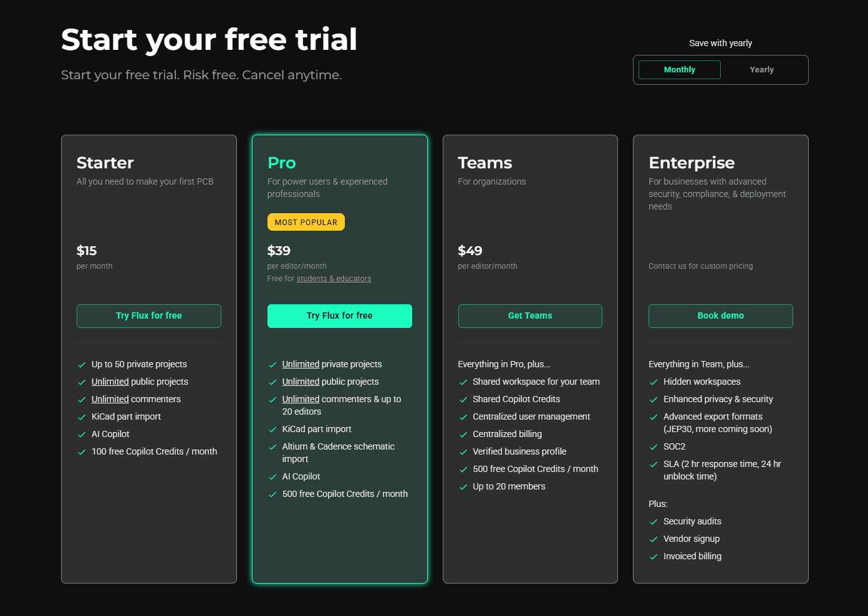Click checkmark next to Starter AI Copilot

[x=82, y=435]
